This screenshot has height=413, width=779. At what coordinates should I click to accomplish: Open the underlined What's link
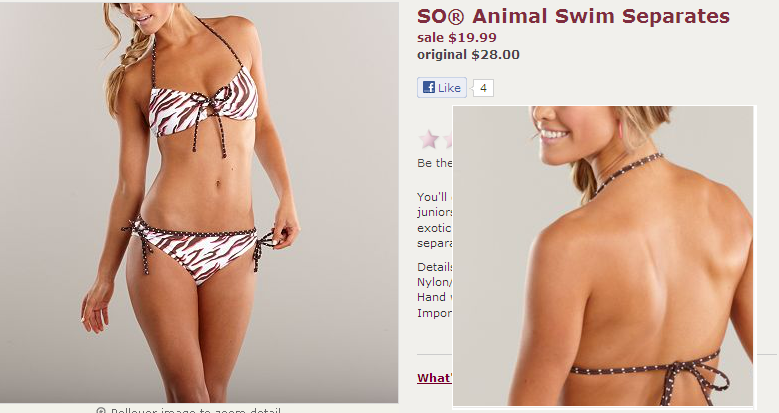pyautogui.click(x=435, y=378)
